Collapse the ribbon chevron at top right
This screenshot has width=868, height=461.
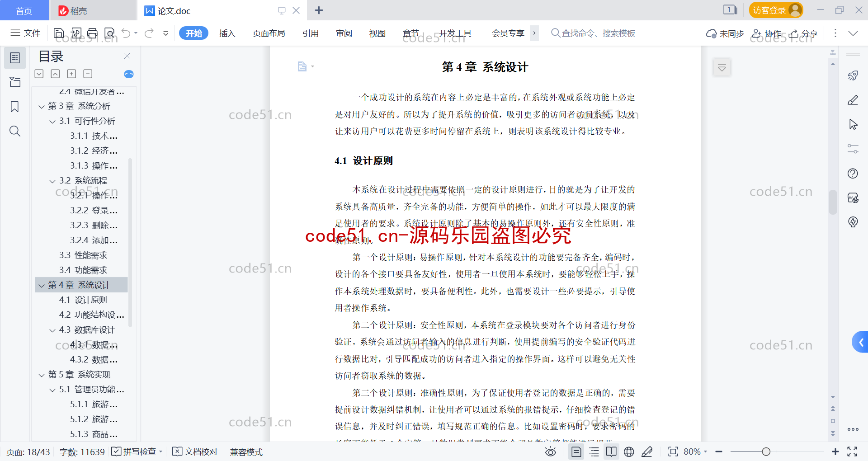coord(853,33)
